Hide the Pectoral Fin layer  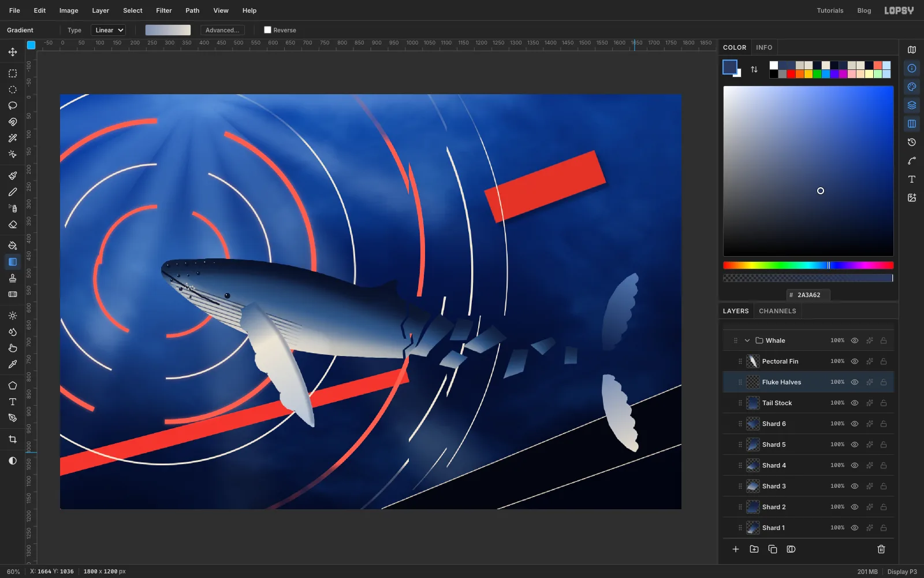(x=855, y=361)
